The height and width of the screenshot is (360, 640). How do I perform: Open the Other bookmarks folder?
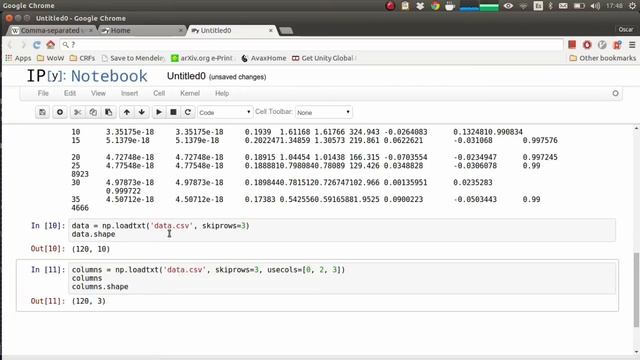[x=602, y=58]
